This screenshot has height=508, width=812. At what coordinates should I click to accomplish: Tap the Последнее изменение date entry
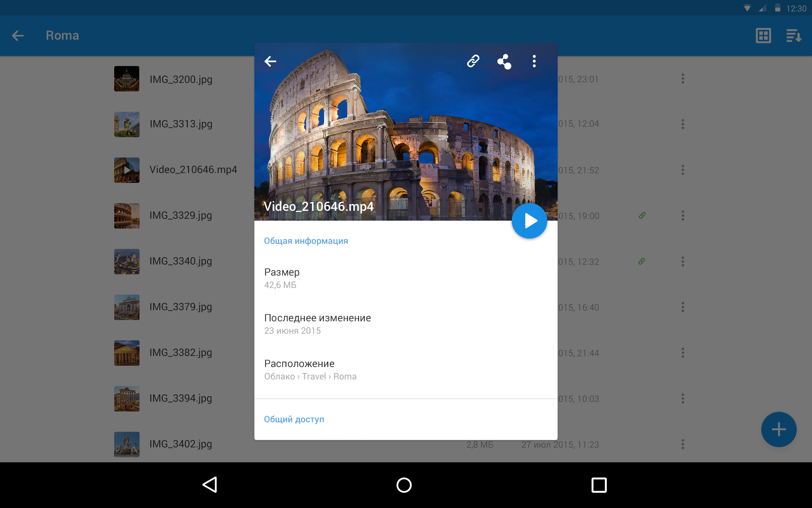point(406,324)
